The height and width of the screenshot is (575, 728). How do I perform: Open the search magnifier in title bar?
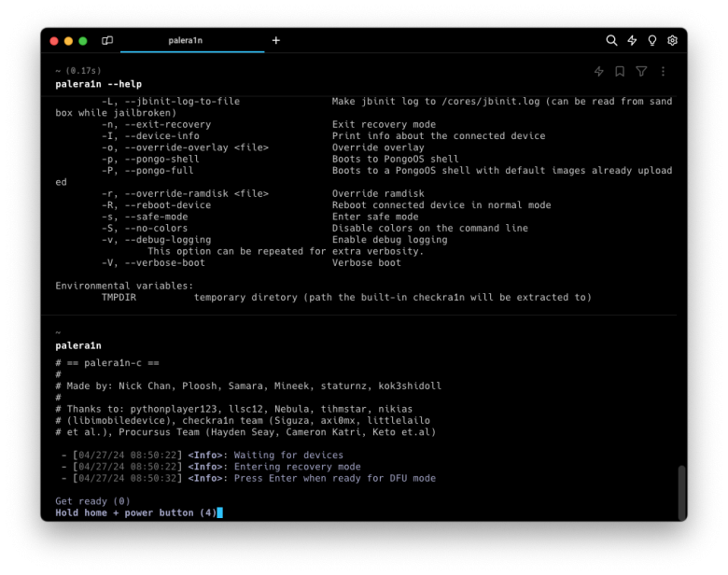[611, 40]
